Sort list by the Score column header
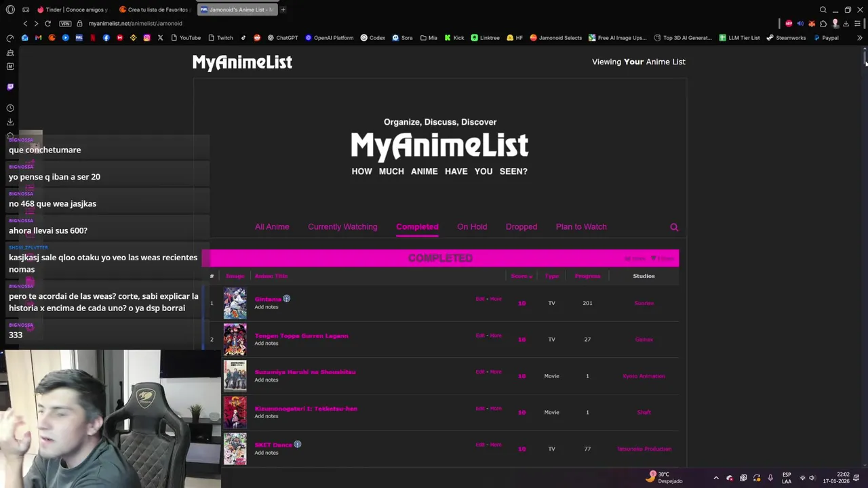The image size is (868, 488). [521, 276]
